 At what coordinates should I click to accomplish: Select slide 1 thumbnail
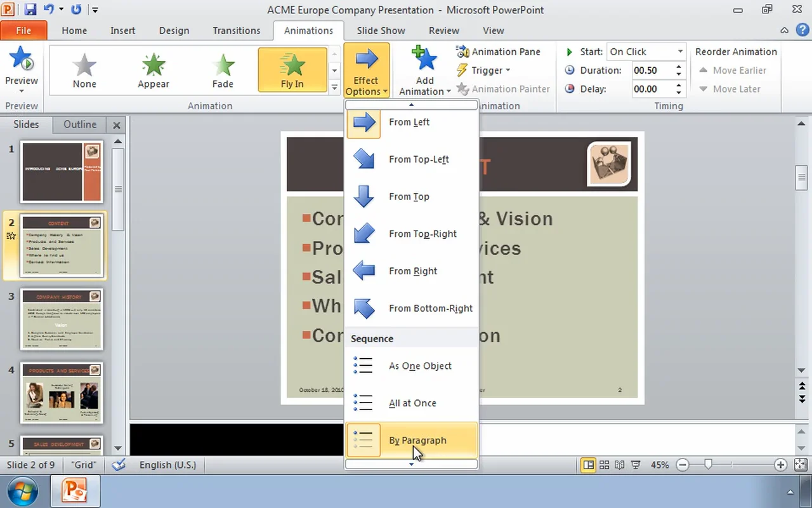tap(62, 172)
